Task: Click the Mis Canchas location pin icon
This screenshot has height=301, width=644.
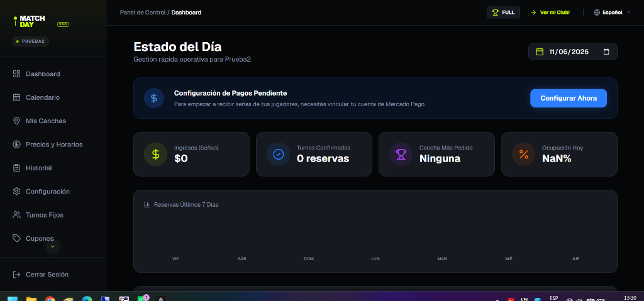Action: (x=16, y=121)
